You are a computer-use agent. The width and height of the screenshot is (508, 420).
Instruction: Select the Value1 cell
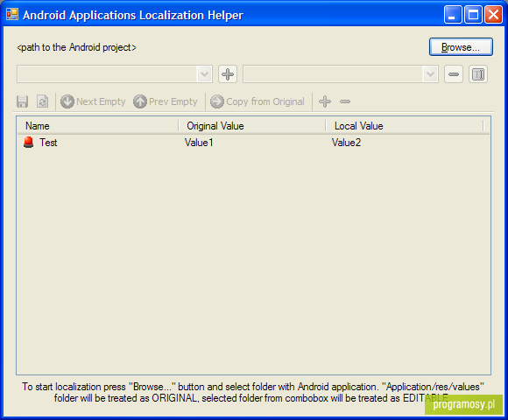point(199,143)
